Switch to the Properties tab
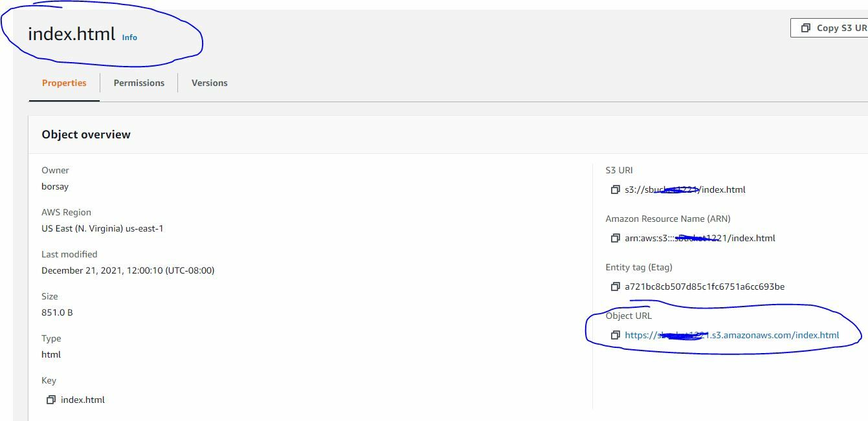The width and height of the screenshot is (868, 421). coord(64,83)
